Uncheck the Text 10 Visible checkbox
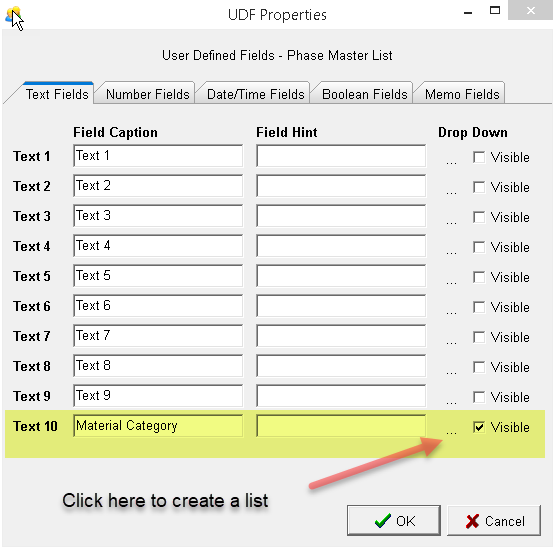The width and height of the screenshot is (559, 548). 479,427
